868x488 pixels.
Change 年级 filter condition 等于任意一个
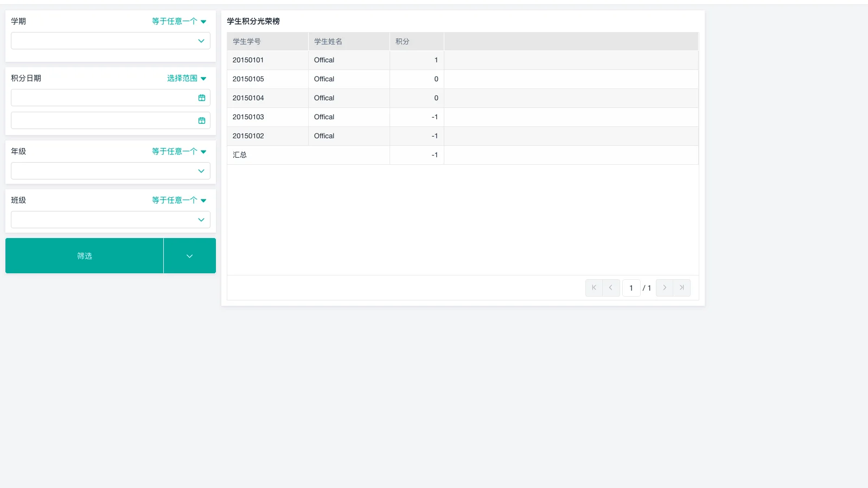point(179,152)
